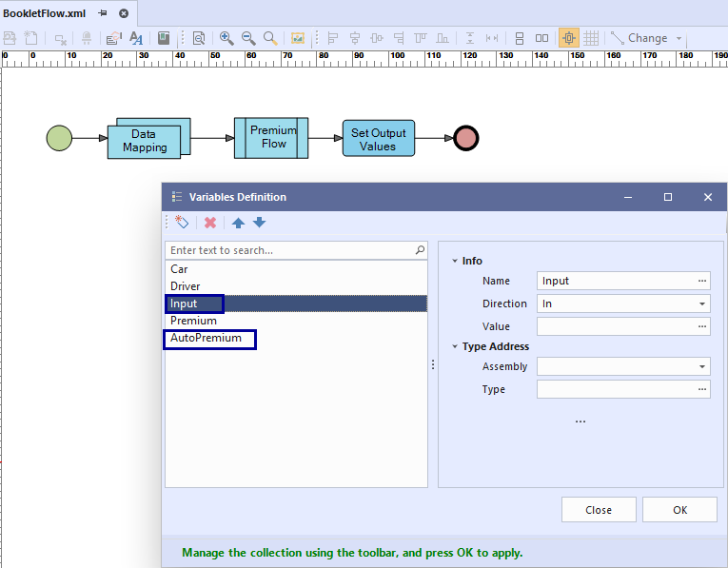Image resolution: width=728 pixels, height=568 pixels.
Task: Collapse the Info section
Action: click(455, 261)
